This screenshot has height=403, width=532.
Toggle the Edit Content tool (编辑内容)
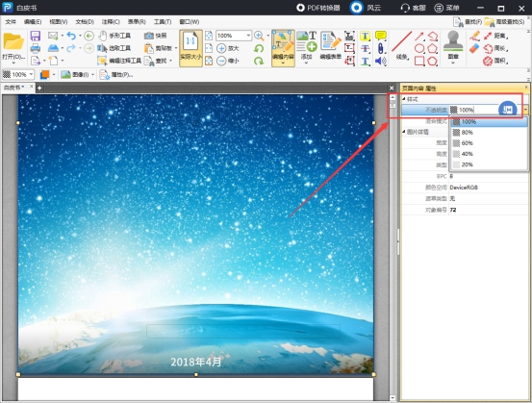click(283, 48)
